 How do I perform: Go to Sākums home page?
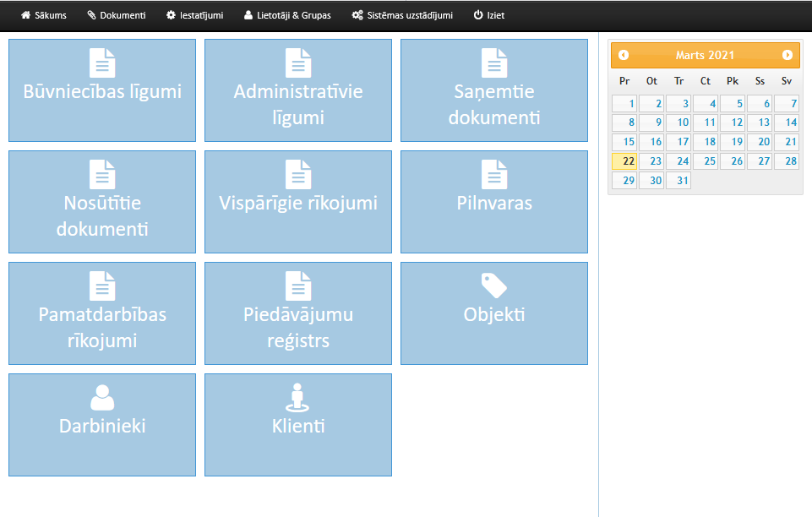point(43,15)
